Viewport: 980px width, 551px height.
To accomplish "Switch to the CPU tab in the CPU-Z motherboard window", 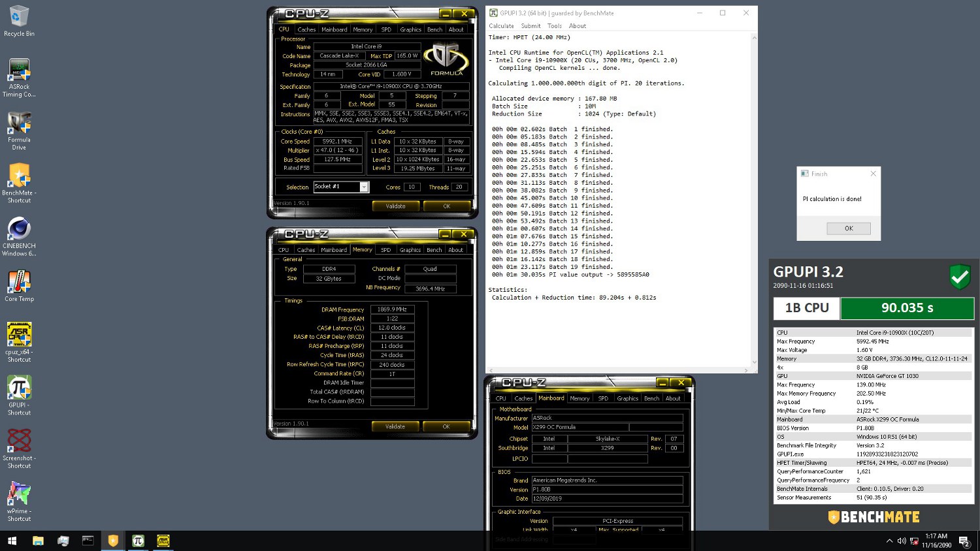I will tap(501, 398).
